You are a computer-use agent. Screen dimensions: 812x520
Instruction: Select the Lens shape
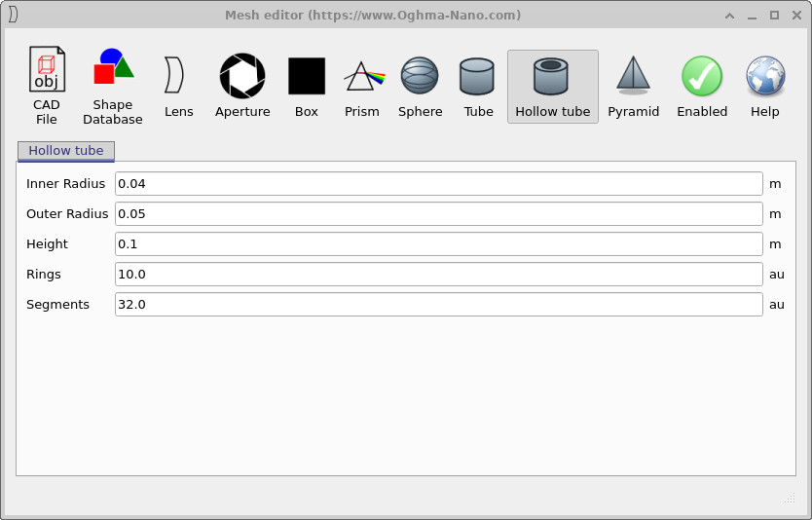click(x=178, y=86)
